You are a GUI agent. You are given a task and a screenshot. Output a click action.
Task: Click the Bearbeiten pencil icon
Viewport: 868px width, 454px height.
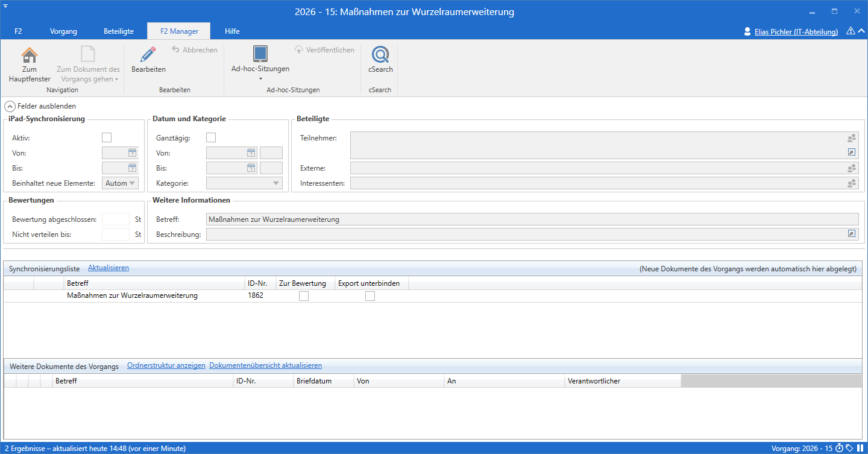148,55
